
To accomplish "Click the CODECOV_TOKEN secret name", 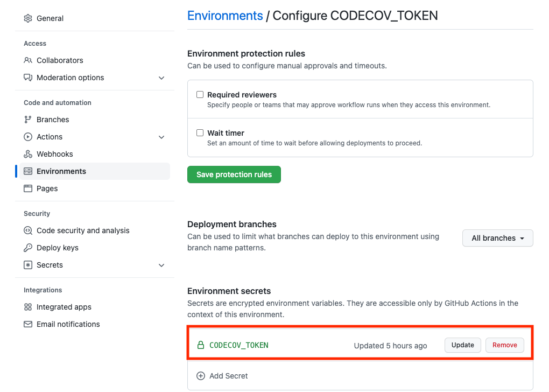I will coord(239,345).
